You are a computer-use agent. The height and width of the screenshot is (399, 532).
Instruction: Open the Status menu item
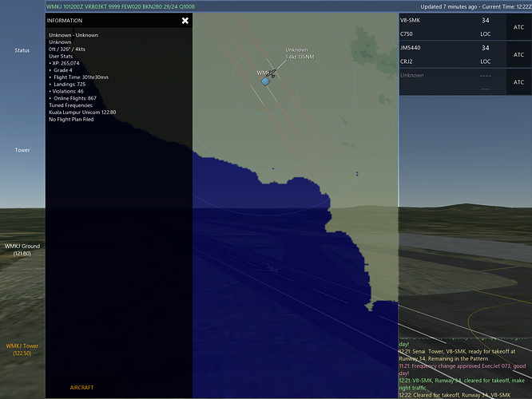click(x=22, y=50)
